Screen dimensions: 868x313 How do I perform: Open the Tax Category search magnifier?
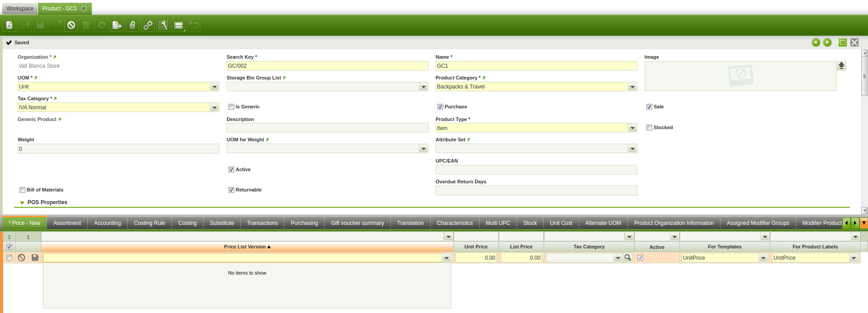pyautogui.click(x=627, y=257)
